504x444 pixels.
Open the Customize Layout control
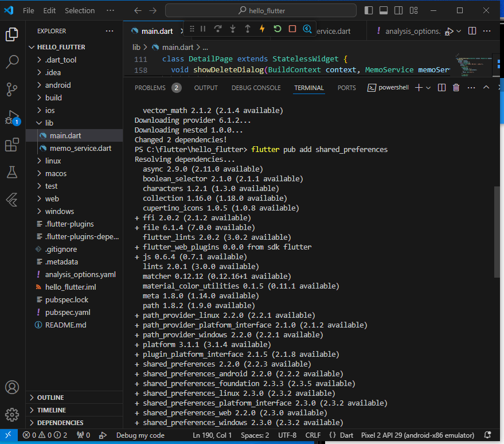pos(413,10)
